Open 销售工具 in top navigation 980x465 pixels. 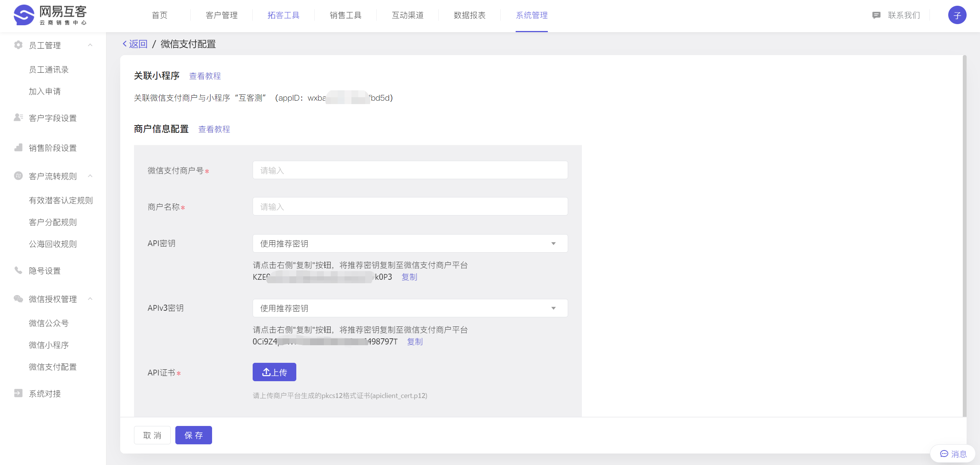[x=346, y=15]
